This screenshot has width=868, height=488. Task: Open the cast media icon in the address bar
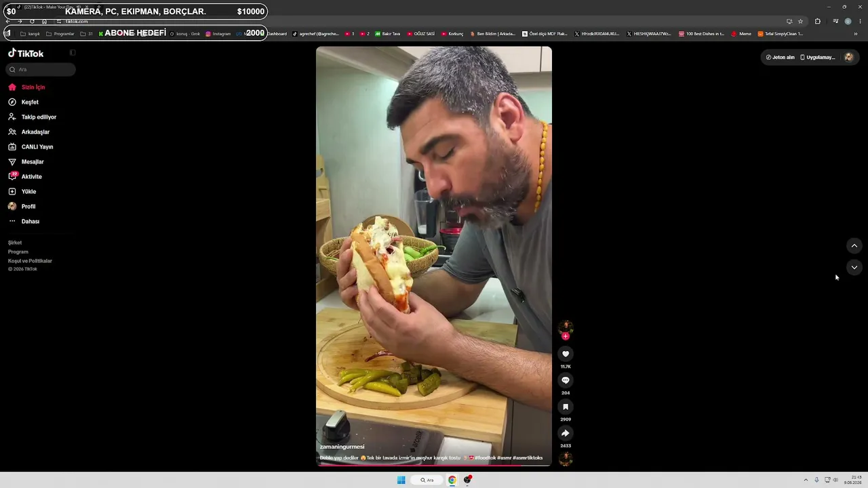(x=789, y=21)
